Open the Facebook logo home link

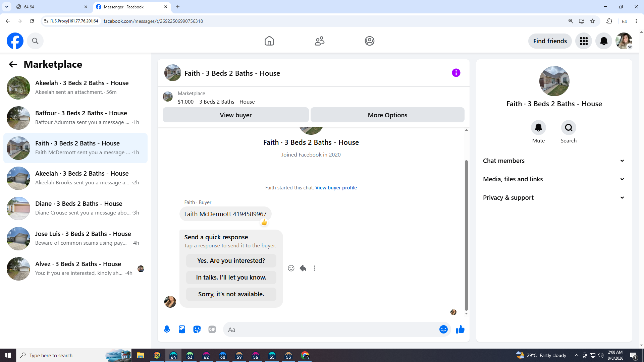[x=15, y=41]
